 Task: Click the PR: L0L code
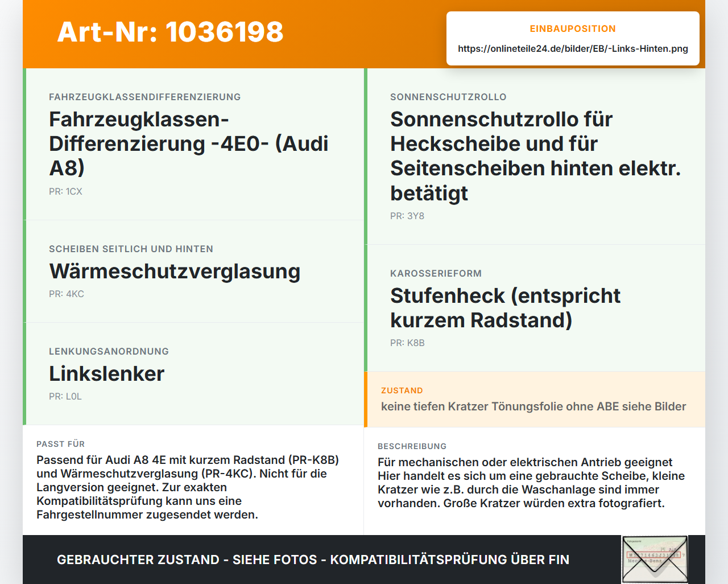coord(65,396)
